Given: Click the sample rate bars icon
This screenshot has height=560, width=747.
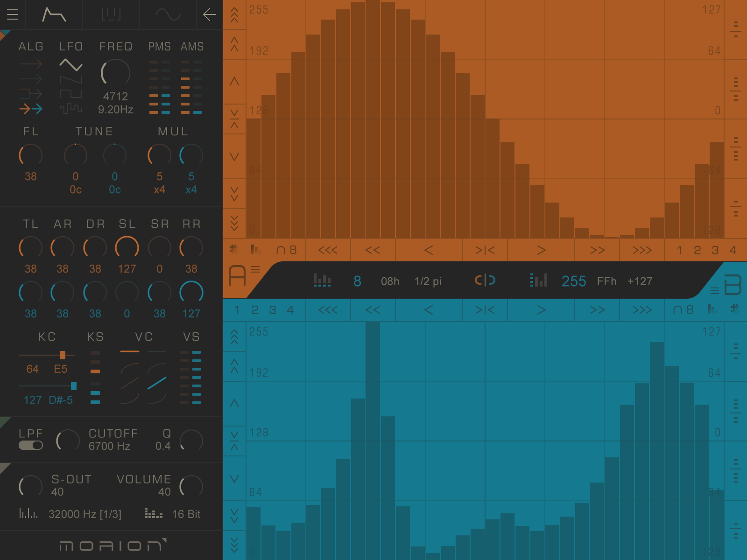Looking at the screenshot, I should 28,514.
